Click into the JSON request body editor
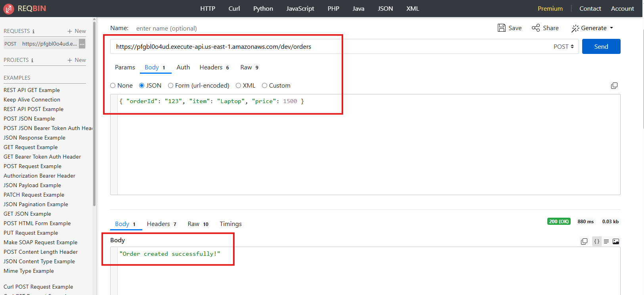 pyautogui.click(x=369, y=145)
